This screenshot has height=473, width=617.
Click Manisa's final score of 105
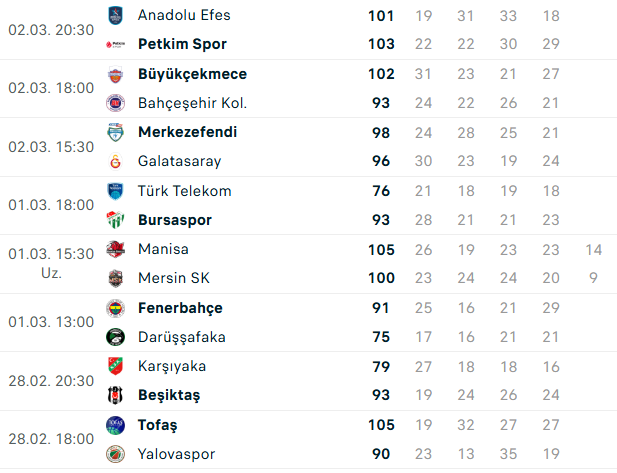point(380,249)
